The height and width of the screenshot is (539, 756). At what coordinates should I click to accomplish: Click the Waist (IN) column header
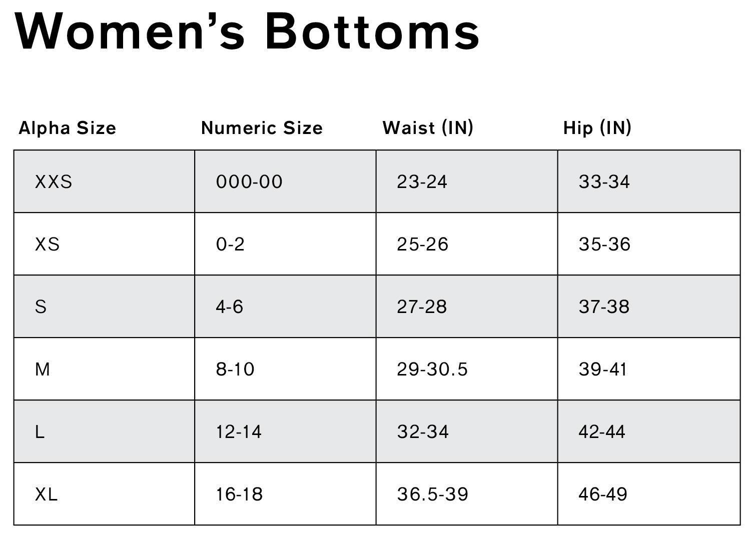pyautogui.click(x=428, y=128)
